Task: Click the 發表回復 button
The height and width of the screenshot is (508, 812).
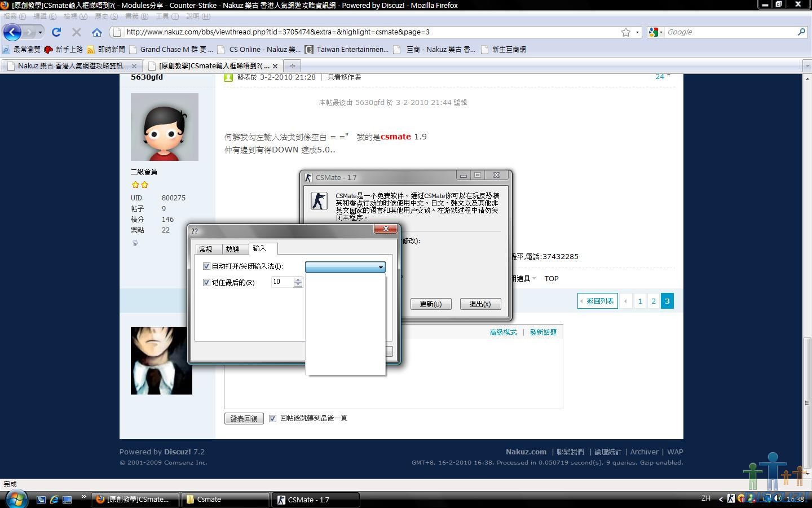Action: (244, 418)
